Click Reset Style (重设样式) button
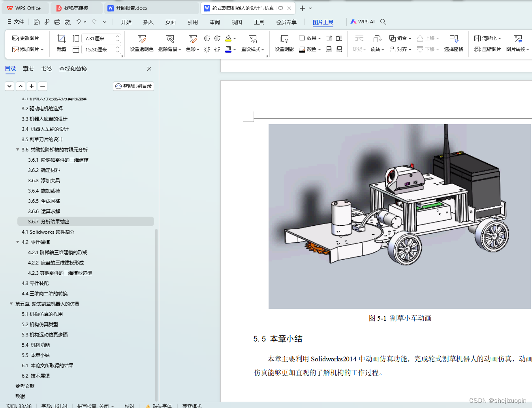Viewport: 532px width, 408px height. coord(253,43)
